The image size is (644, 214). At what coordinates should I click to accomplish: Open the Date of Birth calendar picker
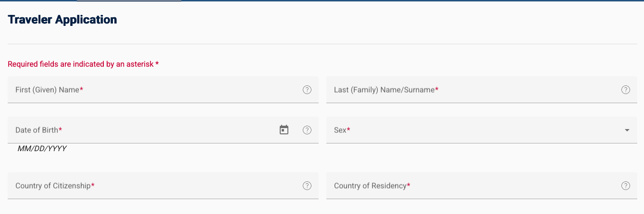[x=284, y=130]
